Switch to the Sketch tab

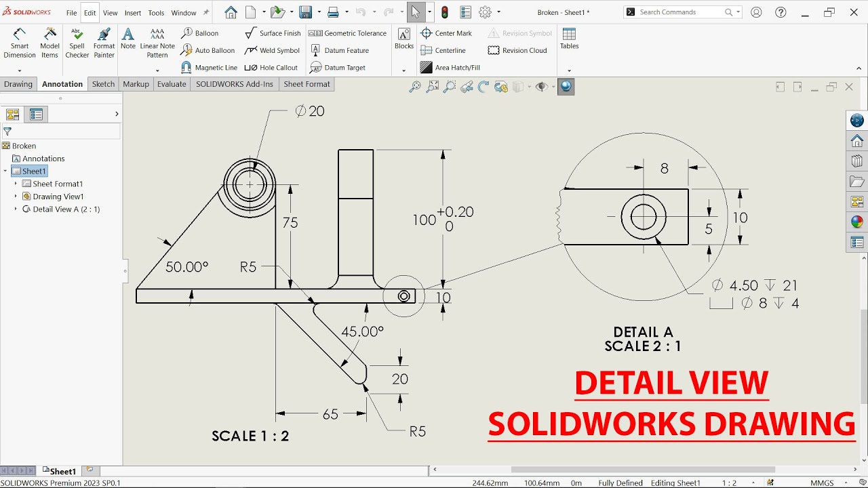tap(103, 84)
